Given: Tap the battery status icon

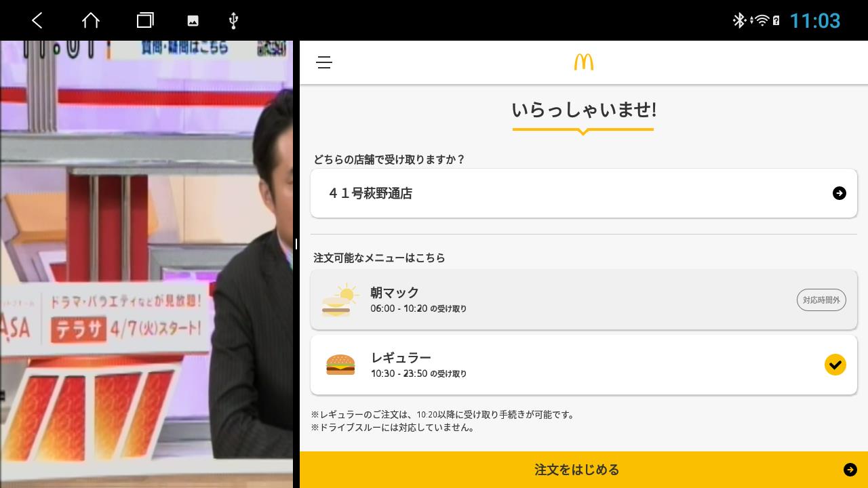Looking at the screenshot, I should pos(776,21).
